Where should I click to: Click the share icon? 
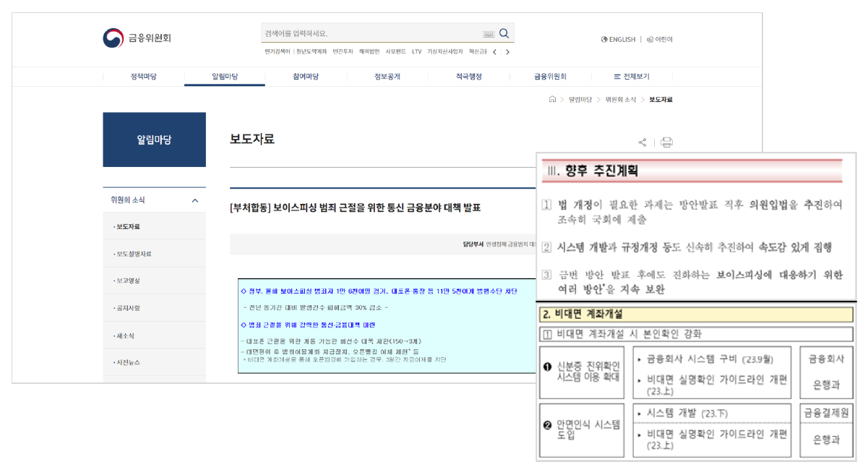[643, 142]
